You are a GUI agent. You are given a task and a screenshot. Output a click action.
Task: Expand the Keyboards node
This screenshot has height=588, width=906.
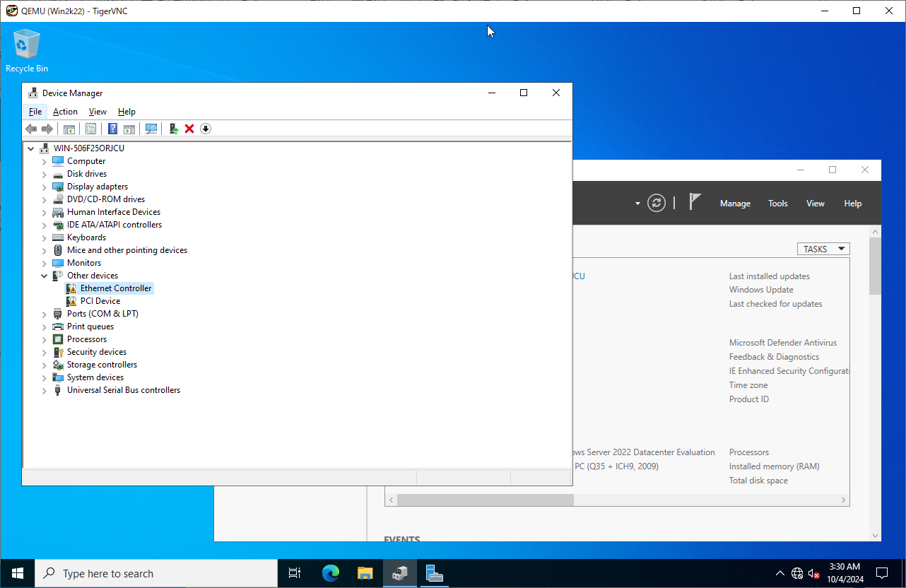click(x=45, y=237)
